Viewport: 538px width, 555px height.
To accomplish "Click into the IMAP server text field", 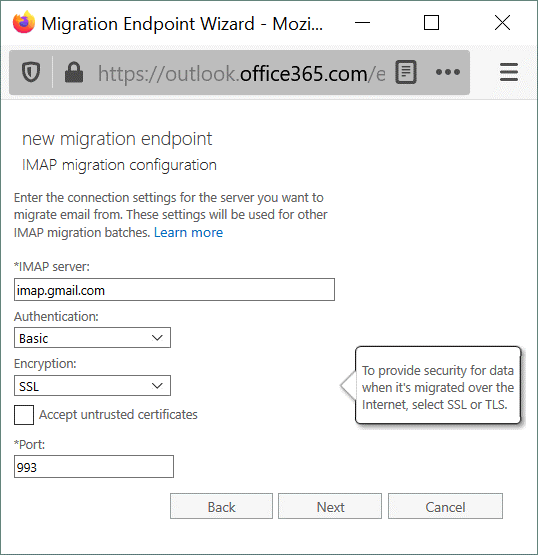I will coord(174,290).
